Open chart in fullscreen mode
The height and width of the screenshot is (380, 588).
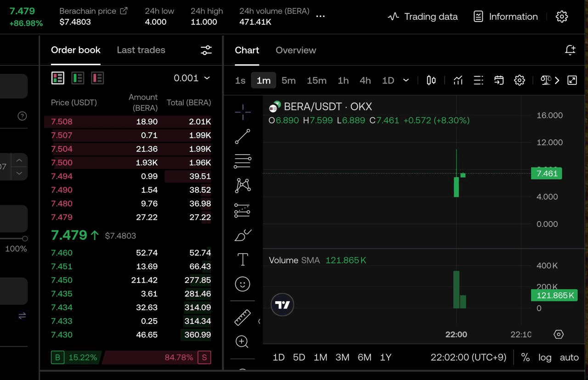[572, 80]
